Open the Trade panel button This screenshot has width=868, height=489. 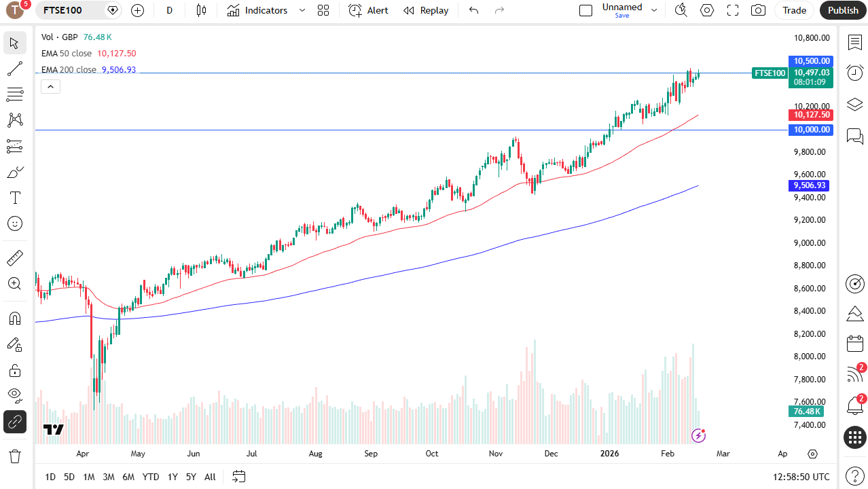click(x=794, y=10)
